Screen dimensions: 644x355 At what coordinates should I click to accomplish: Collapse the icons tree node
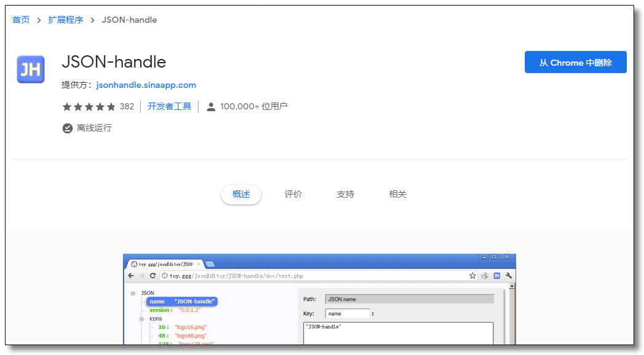pos(141,319)
